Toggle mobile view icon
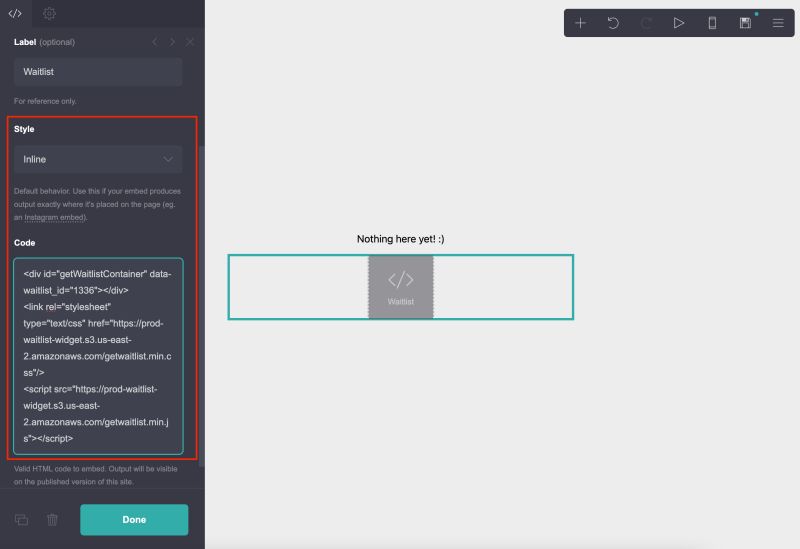800x549 pixels. [712, 23]
